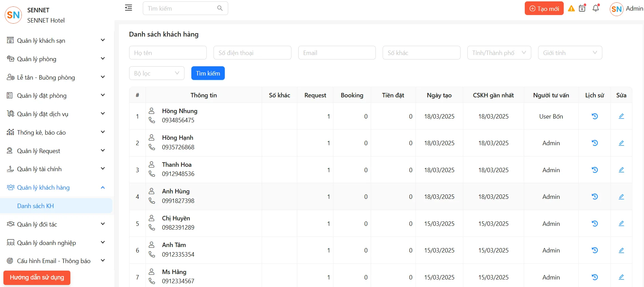
Task: Open the calendar add icon in header
Action: [583, 9]
